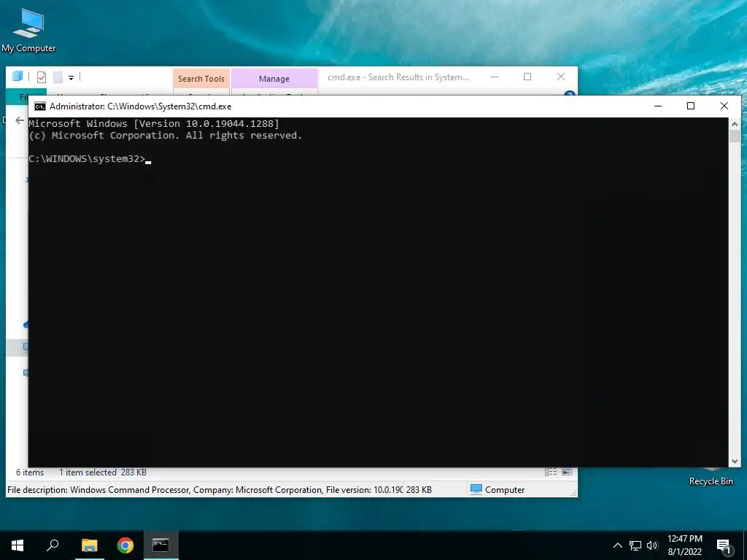The image size is (747, 560).
Task: Open the Windows Start menu
Action: 18,545
